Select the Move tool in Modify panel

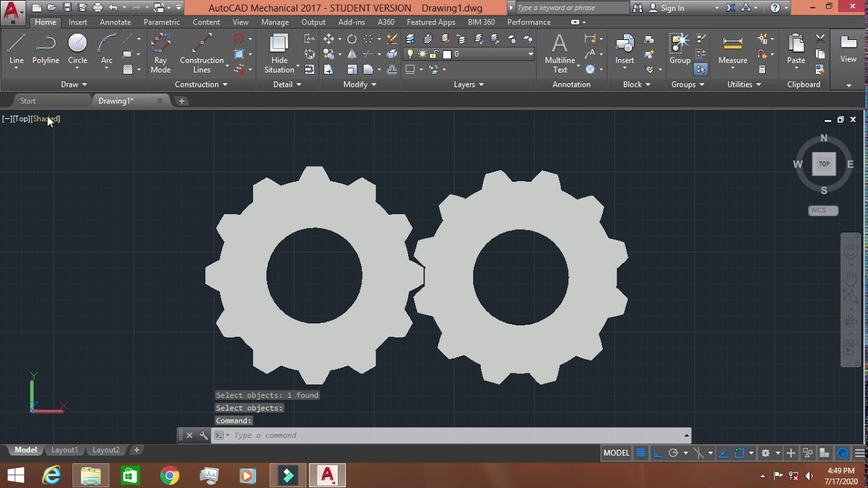pos(329,39)
